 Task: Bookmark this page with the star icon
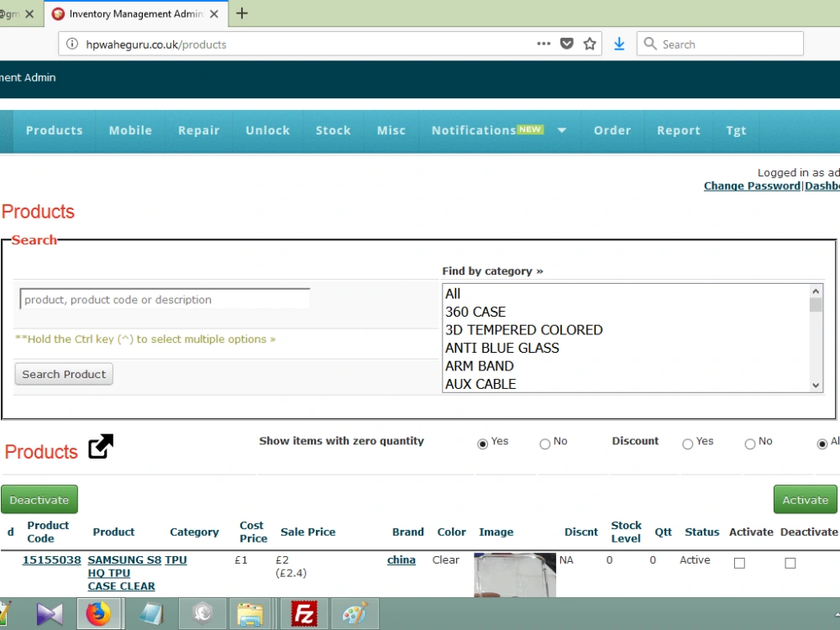[x=590, y=44]
